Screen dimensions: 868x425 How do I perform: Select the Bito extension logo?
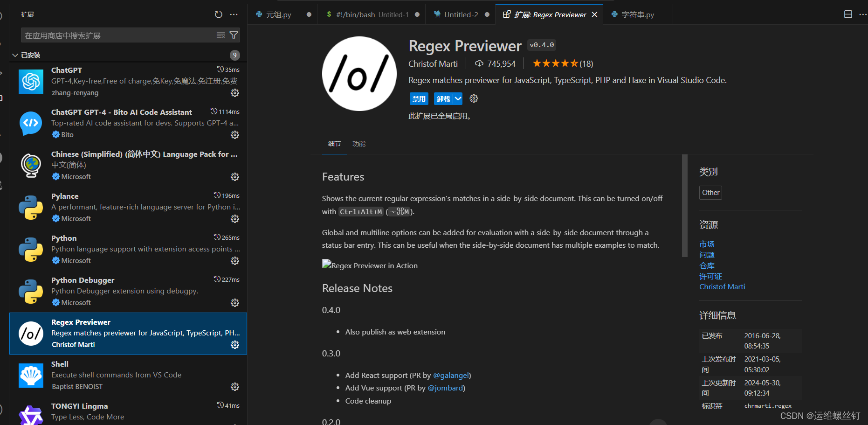pyautogui.click(x=31, y=123)
